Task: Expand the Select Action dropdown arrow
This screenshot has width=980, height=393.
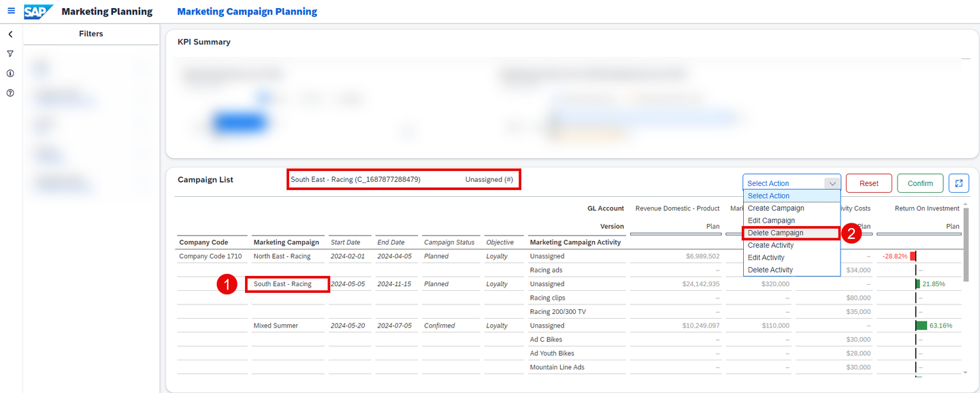Action: pos(832,183)
